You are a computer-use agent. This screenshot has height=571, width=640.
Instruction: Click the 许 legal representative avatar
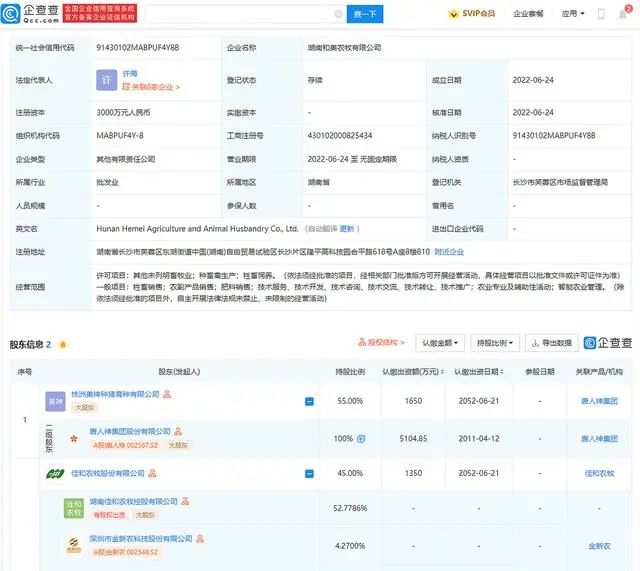pos(107,80)
